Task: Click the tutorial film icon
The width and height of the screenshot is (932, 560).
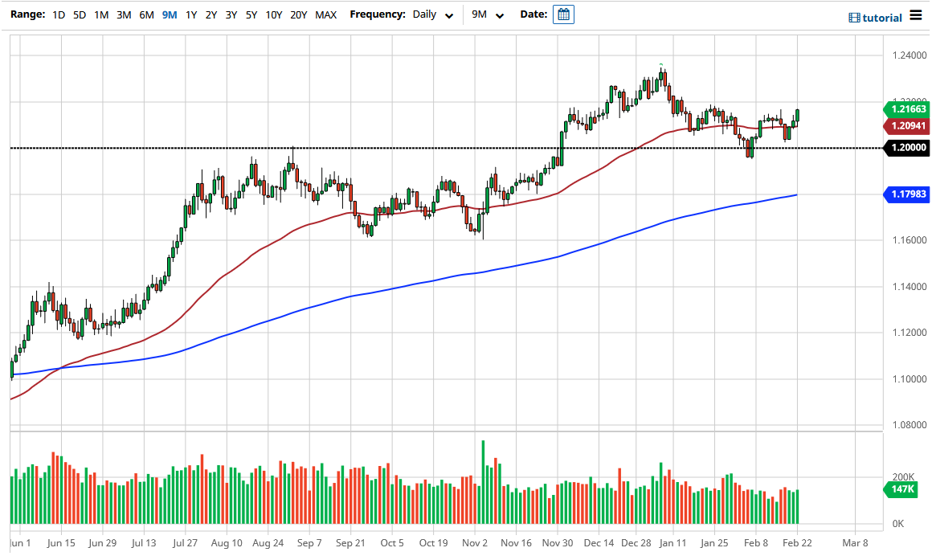Action: point(853,16)
